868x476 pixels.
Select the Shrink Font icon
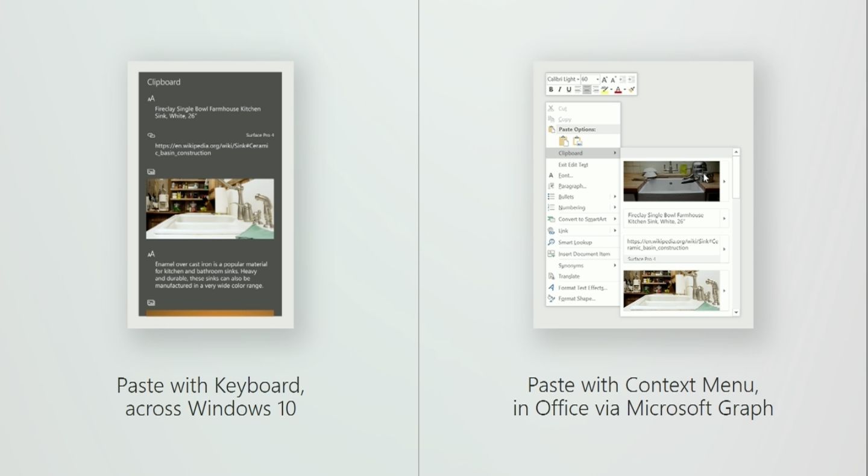(612, 79)
